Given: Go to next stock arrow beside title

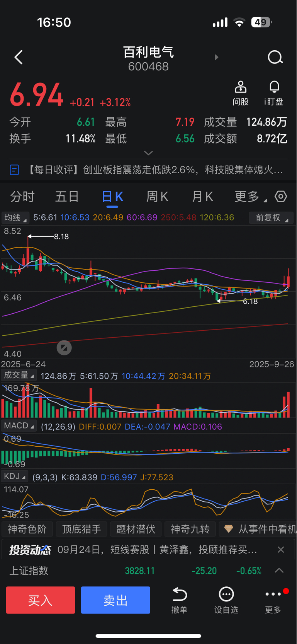Looking at the screenshot, I should point(216,57).
